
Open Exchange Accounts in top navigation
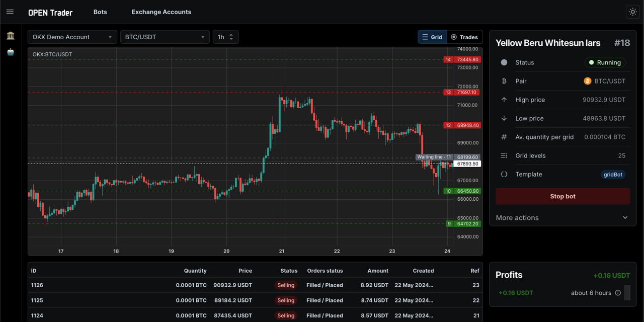point(161,12)
